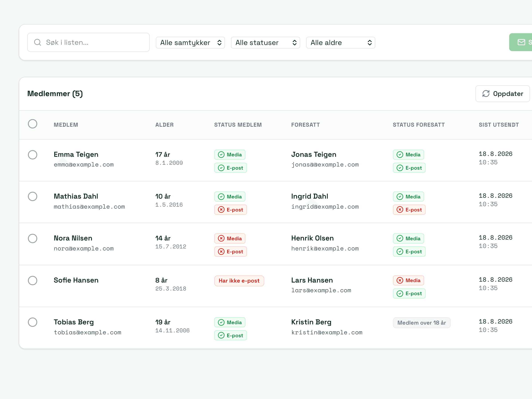The width and height of the screenshot is (532, 399).
Task: Click Henrik Olsen's Media check icon
Action: click(400, 238)
